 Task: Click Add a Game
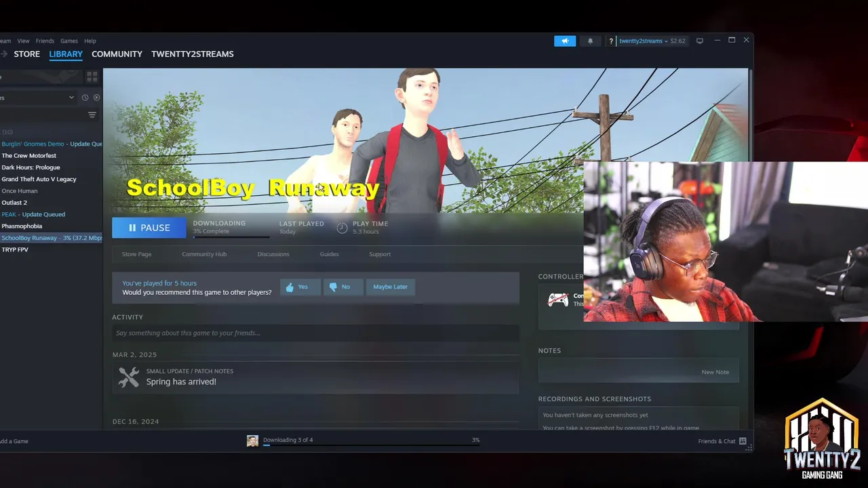14,441
